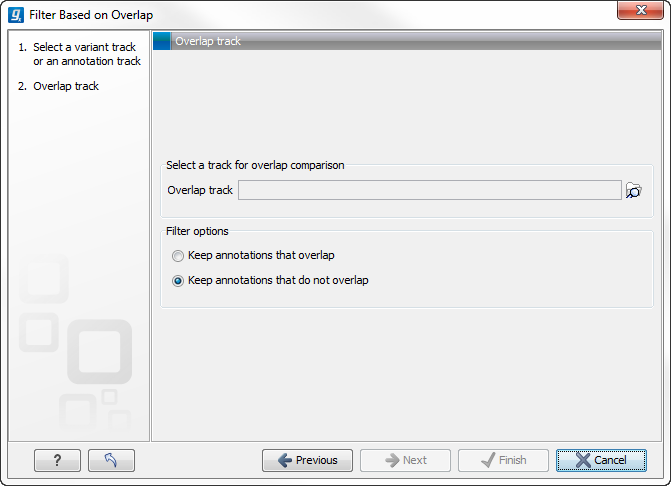Click the reset arrow button

111,460
